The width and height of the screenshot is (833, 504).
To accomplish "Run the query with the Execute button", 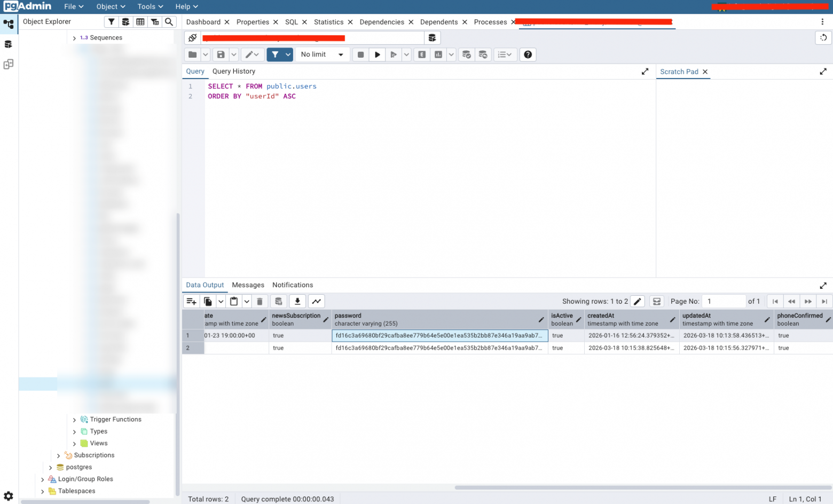I will pyautogui.click(x=377, y=54).
